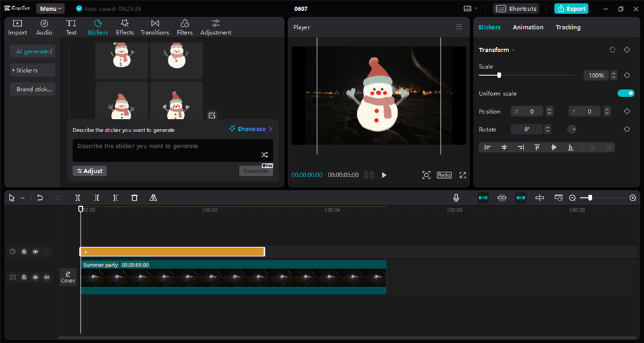This screenshot has height=343, width=644.
Task: Delete left of playhead
Action: (x=96, y=198)
